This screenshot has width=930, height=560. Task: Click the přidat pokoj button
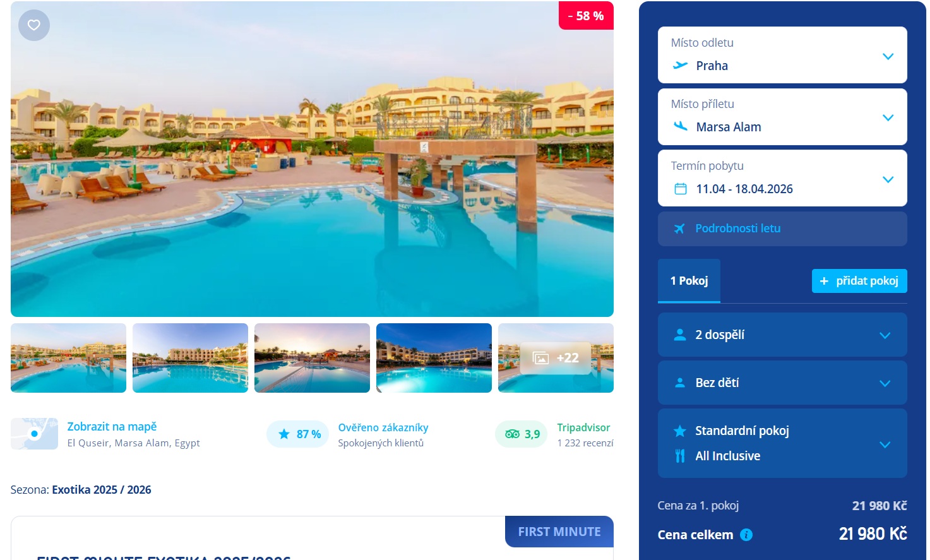coord(859,281)
